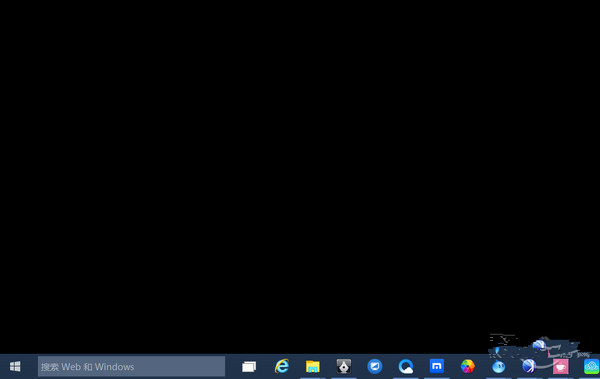Focus the 搜索 Web 和 Windows search box
Image resolution: width=600 pixels, height=379 pixels.
(131, 366)
